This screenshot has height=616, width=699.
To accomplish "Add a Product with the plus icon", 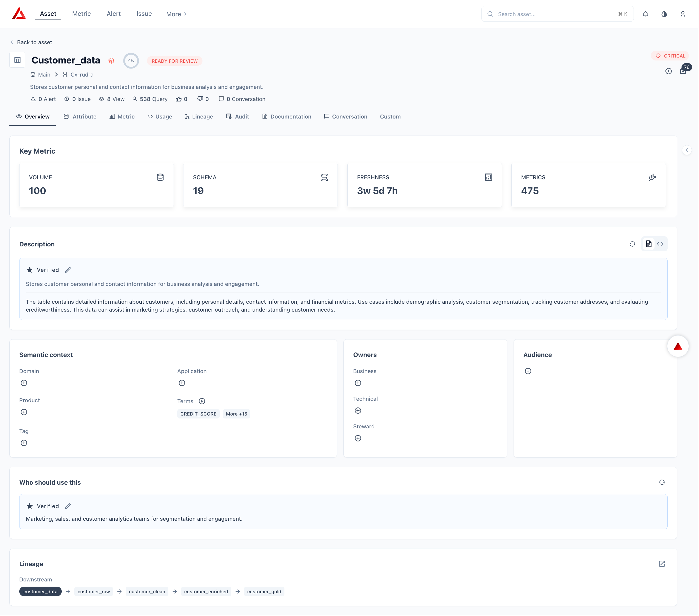I will 24,412.
